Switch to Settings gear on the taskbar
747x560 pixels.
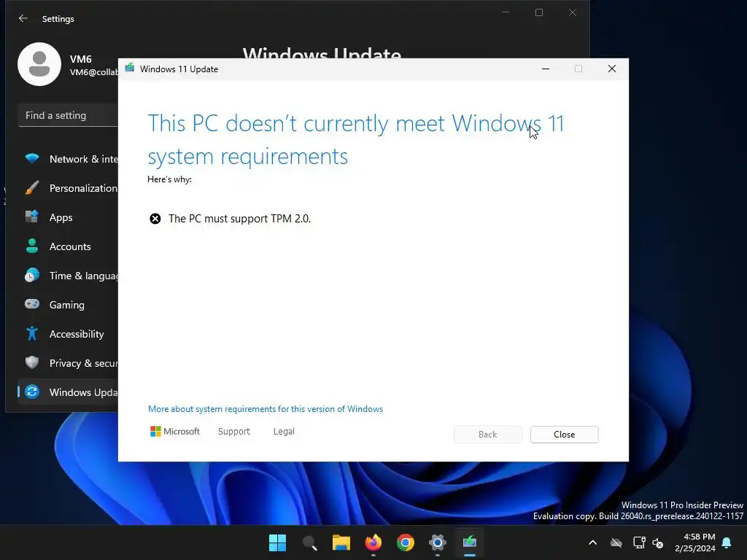438,542
